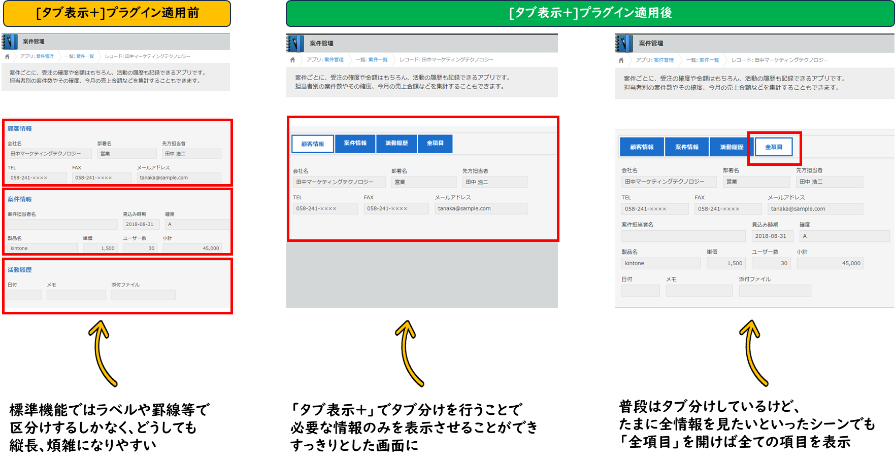
Task: Click 活動履歴 section heading in left screenshot
Action: 19,270
